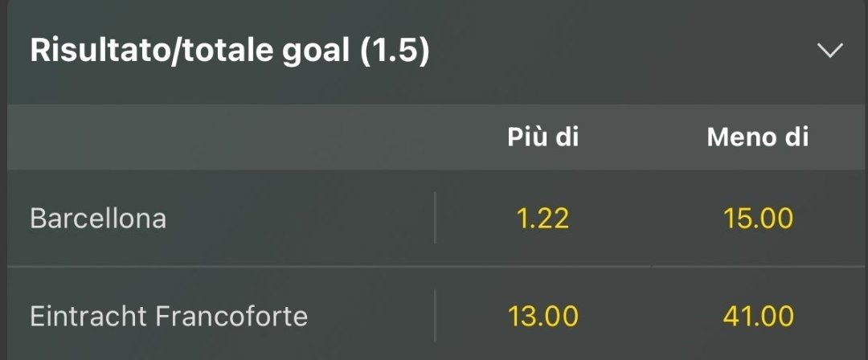Select Barcellona Più di odds 1.22
The height and width of the screenshot is (360, 868).
542,218
